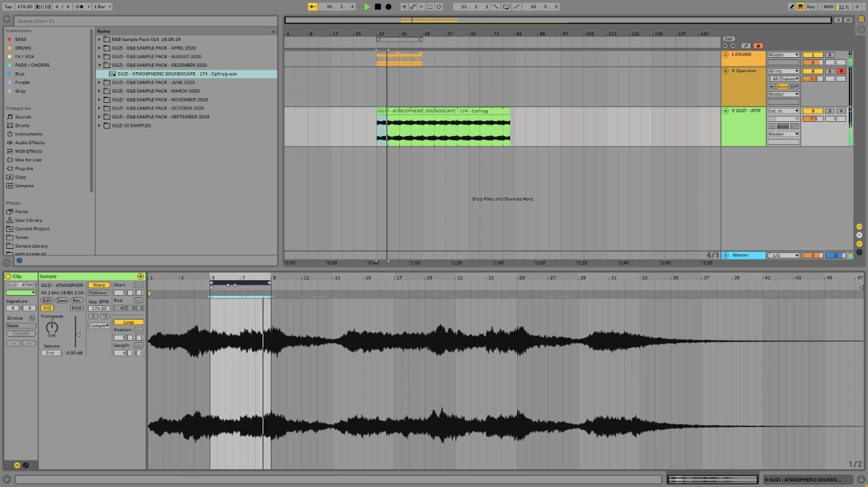Collapse GUZI E&B Sample Pack December 2020 folder
This screenshot has height=487, width=868.
[x=100, y=65]
